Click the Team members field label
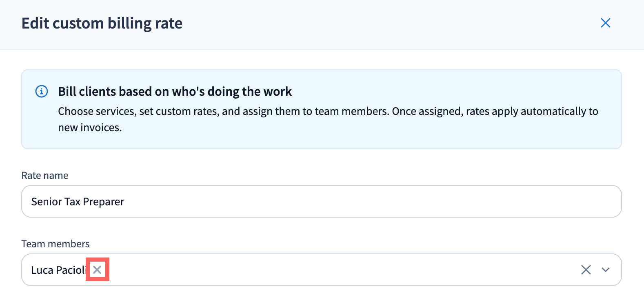The image size is (644, 295). point(56,244)
